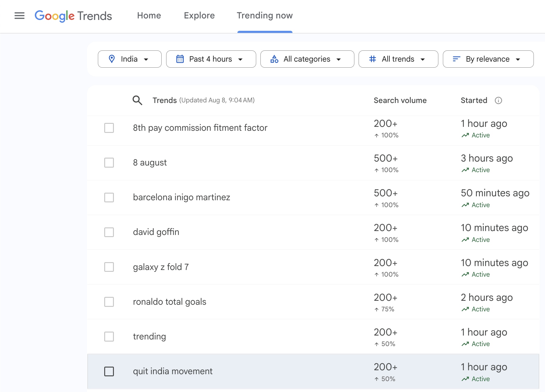Click the search magnifier icon beside Trends
Image resolution: width=545 pixels, height=392 pixels.
137,100
